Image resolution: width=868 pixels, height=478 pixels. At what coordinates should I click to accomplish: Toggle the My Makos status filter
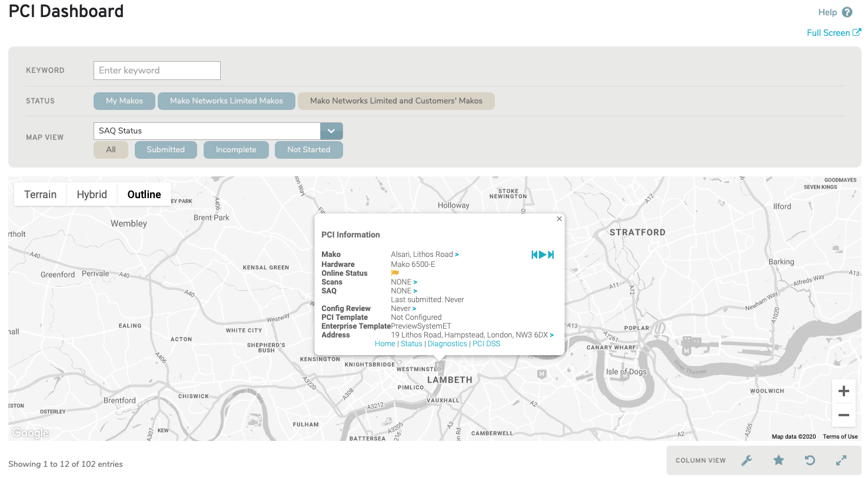tap(124, 101)
